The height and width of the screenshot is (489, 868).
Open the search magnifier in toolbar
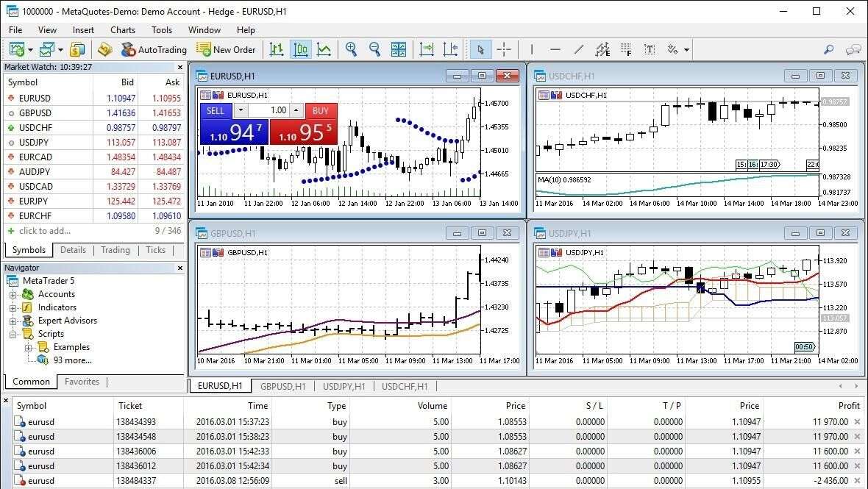pyautogui.click(x=829, y=50)
